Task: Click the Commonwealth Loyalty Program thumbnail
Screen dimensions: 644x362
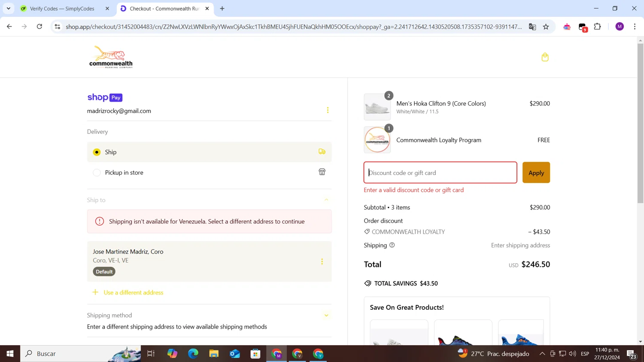Action: [x=377, y=140]
